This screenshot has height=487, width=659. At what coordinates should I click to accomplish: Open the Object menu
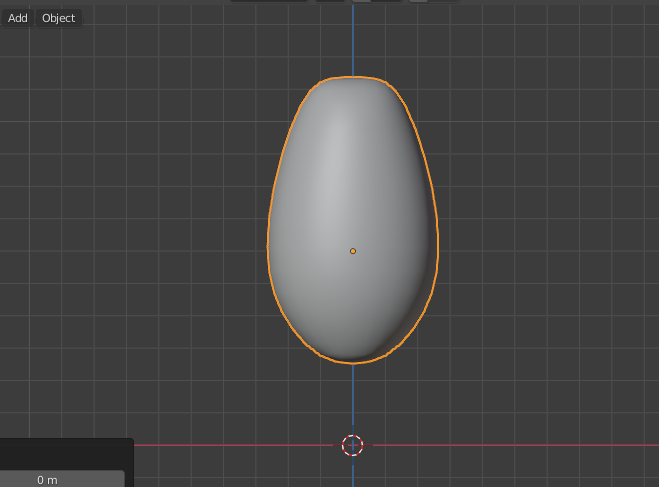coord(59,18)
